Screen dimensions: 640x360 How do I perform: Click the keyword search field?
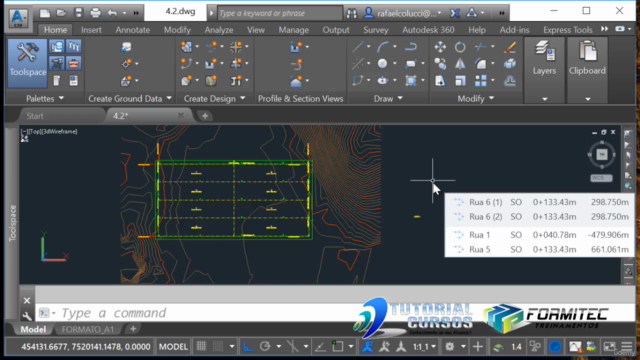280,13
